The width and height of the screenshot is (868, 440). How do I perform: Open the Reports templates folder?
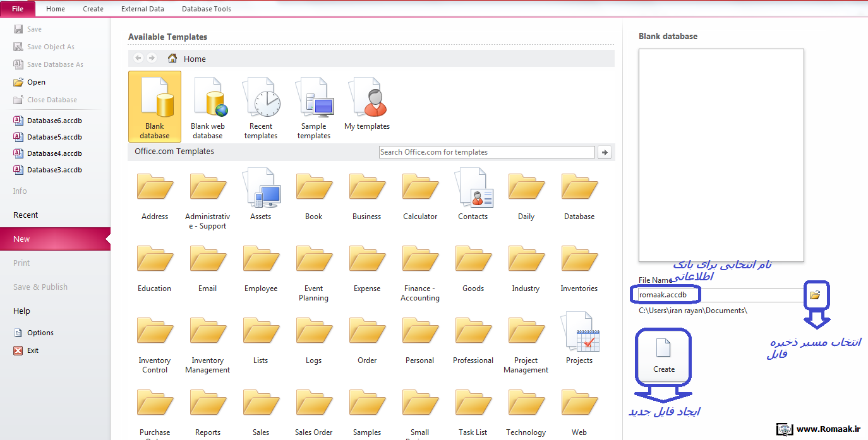pos(208,412)
